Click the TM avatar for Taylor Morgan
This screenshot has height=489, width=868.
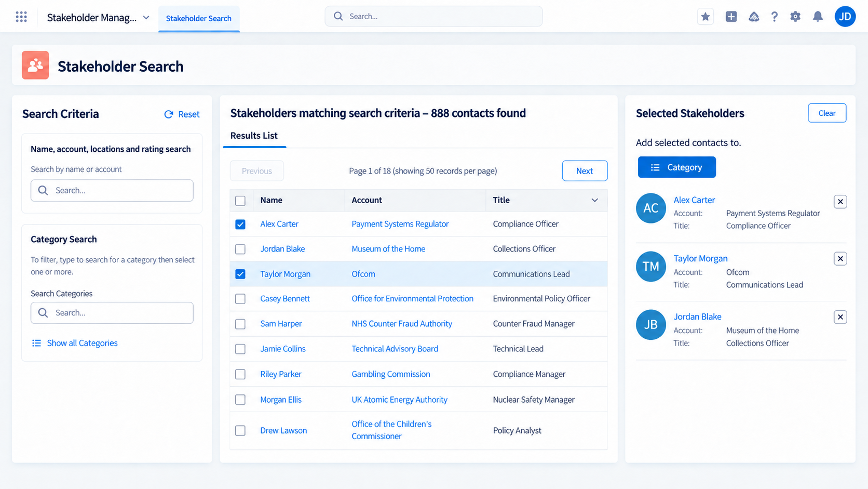tap(650, 267)
